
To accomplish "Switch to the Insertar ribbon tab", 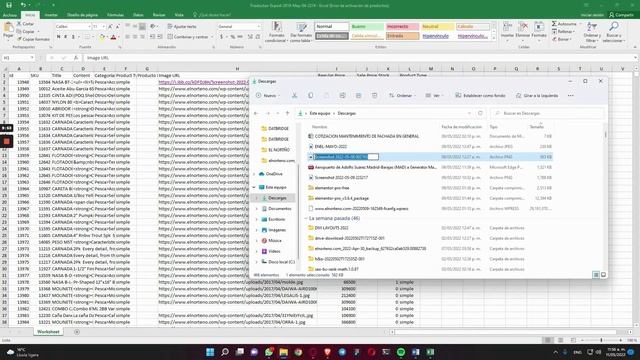I will click(x=51, y=15).
